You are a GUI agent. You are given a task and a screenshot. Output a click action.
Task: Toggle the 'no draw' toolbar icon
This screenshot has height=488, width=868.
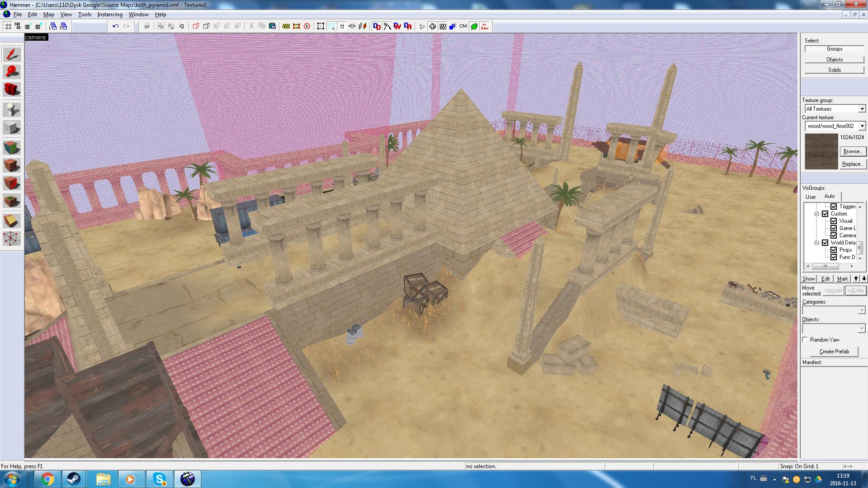click(x=485, y=26)
